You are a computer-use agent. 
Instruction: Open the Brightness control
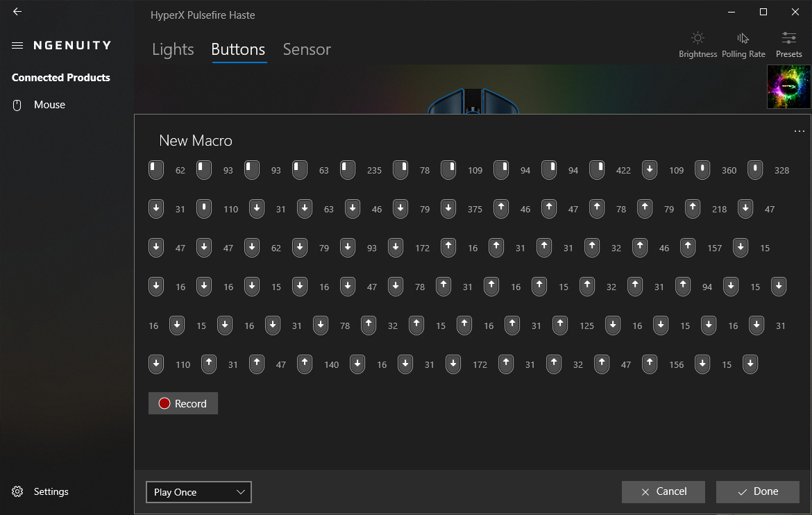697,44
